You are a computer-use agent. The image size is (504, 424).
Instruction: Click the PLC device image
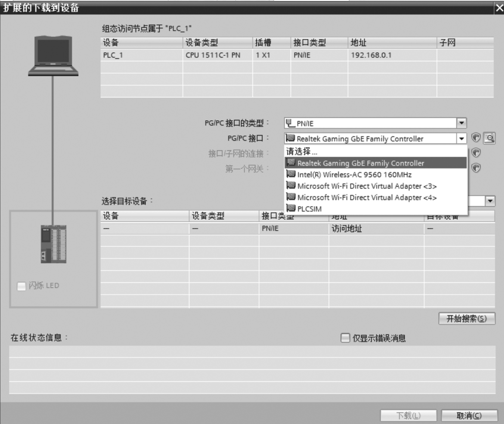click(x=54, y=244)
